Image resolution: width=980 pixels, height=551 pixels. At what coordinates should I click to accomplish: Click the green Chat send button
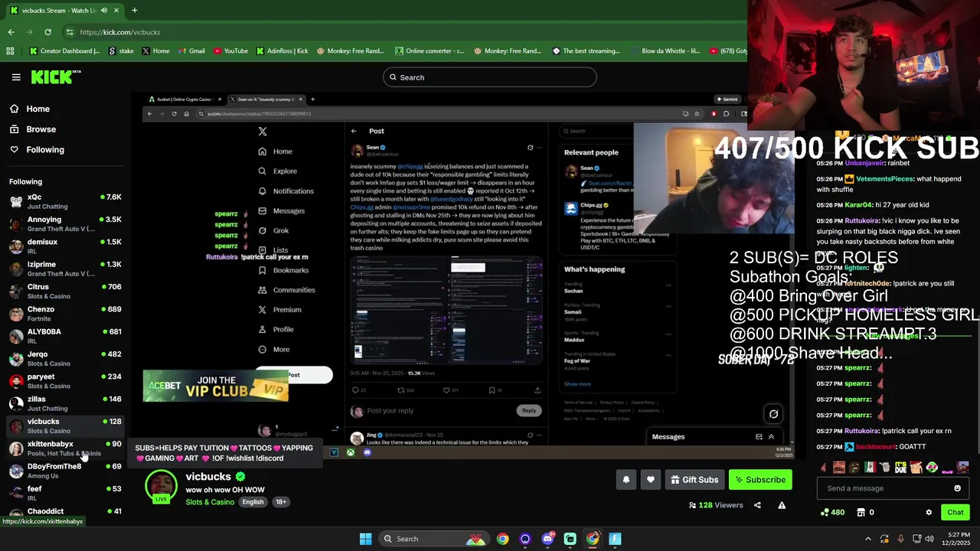[x=955, y=513]
